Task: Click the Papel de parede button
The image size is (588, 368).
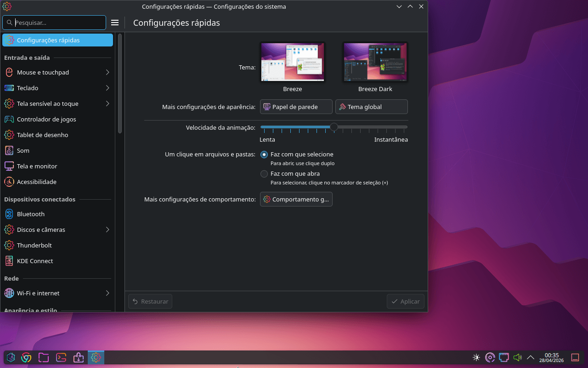Action: [x=296, y=106]
